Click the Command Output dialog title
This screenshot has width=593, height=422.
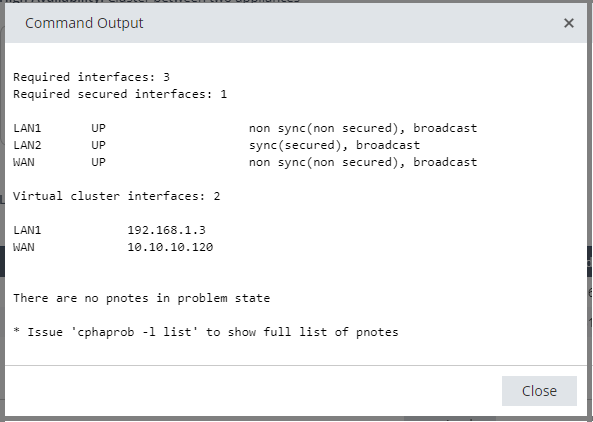click(84, 23)
